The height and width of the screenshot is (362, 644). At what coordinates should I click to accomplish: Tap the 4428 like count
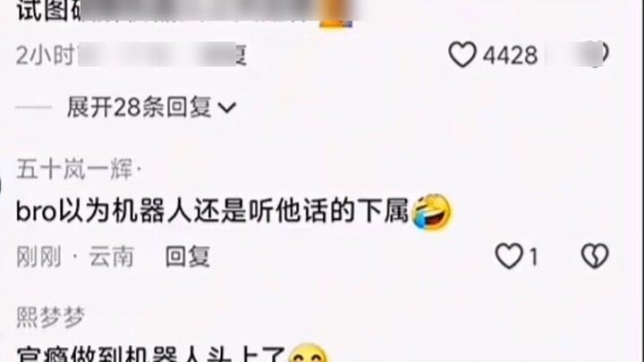510,55
